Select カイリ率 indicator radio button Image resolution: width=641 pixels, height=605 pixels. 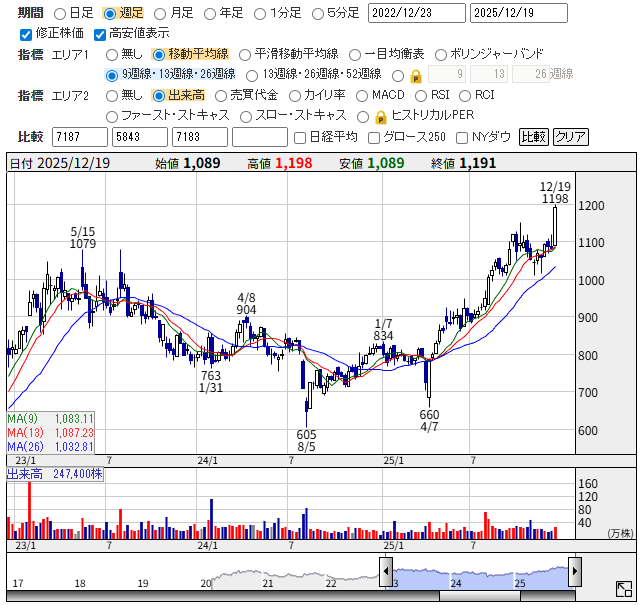295,96
